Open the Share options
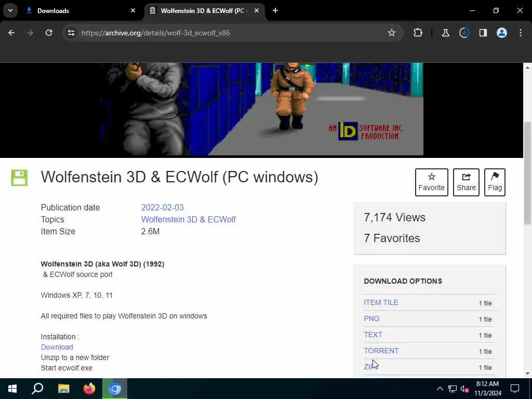 466,182
